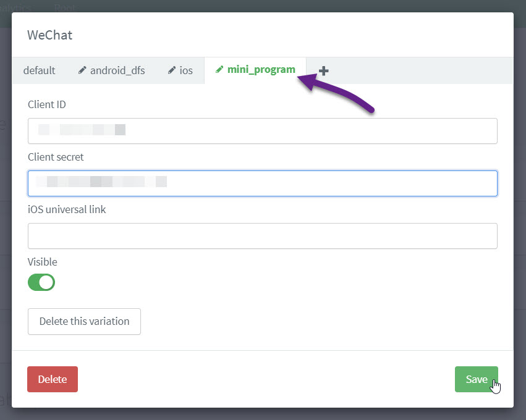Image resolution: width=526 pixels, height=420 pixels.
Task: Toggle the Visible switch off
Action: point(41,282)
